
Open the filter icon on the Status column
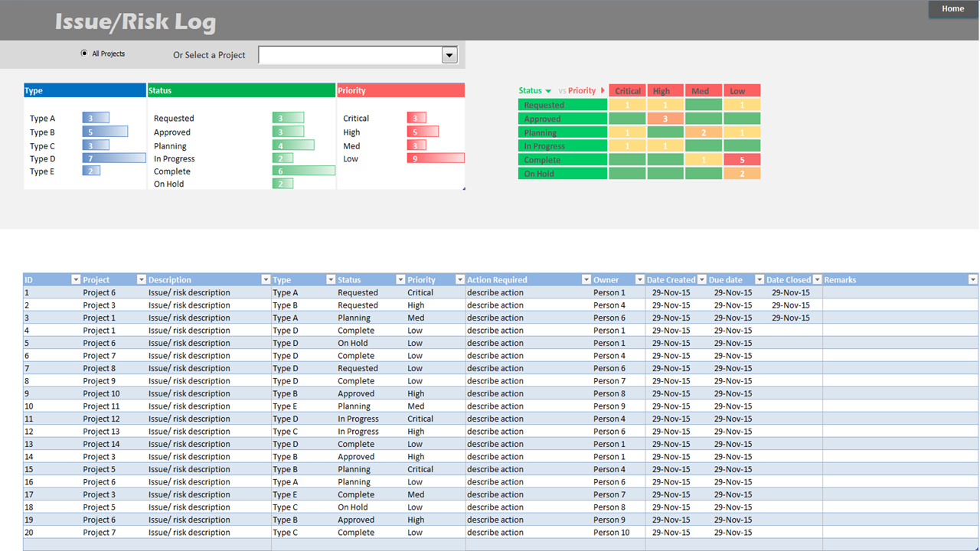click(x=401, y=279)
